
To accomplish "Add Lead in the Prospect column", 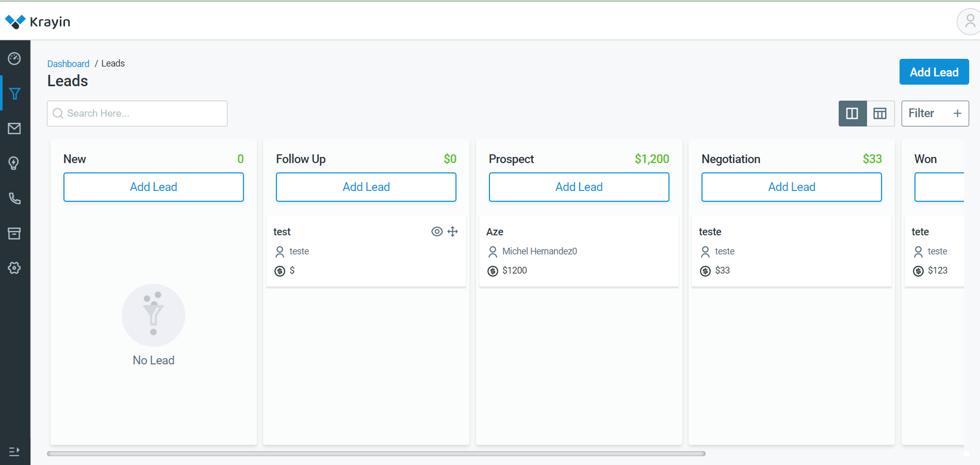I will click(x=579, y=187).
